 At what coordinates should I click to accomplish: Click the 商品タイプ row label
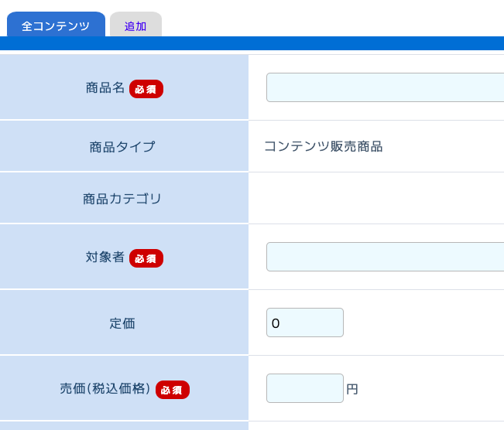[x=122, y=146]
